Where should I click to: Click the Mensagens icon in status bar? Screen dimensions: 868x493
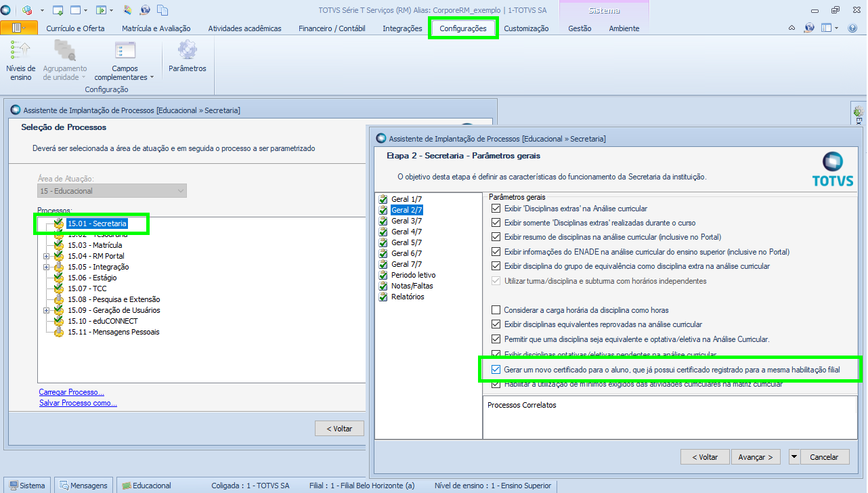[x=64, y=486]
